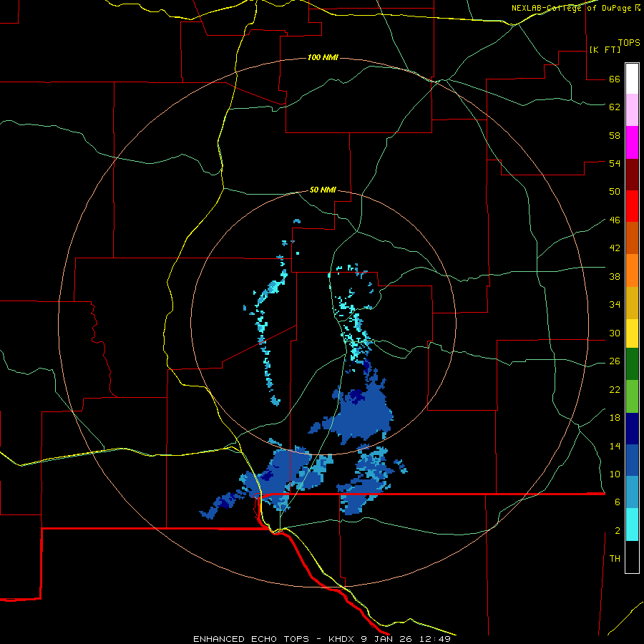Click the 58 scale value
Image resolution: width=644 pixels, height=644 pixels.
coord(615,135)
